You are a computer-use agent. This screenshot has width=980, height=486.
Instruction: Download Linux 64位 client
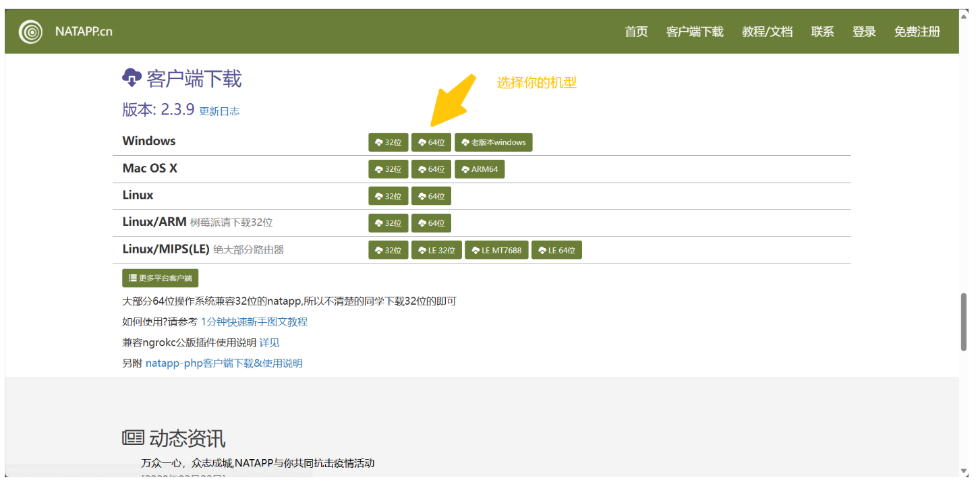point(432,196)
